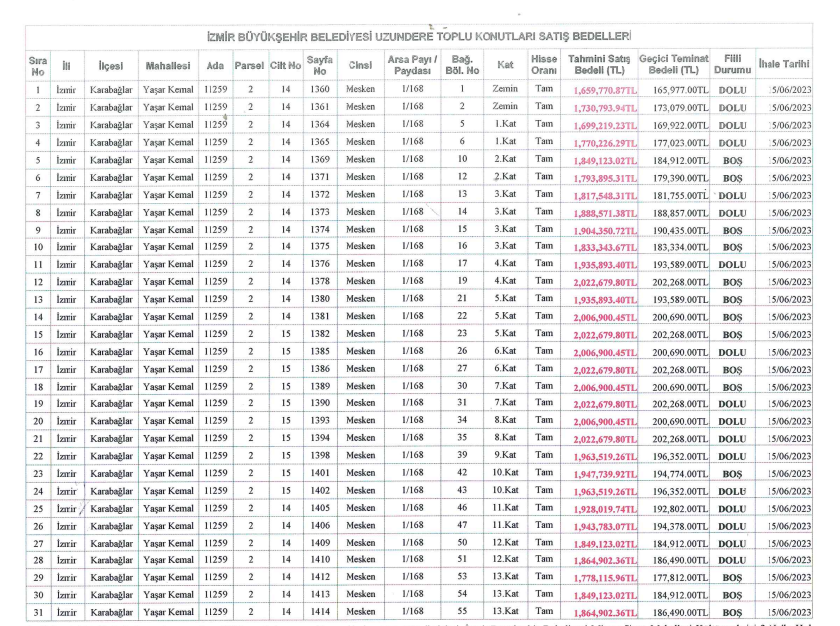Click the price 1,947,739.92TL
The image size is (840, 626).
pyautogui.click(x=606, y=474)
